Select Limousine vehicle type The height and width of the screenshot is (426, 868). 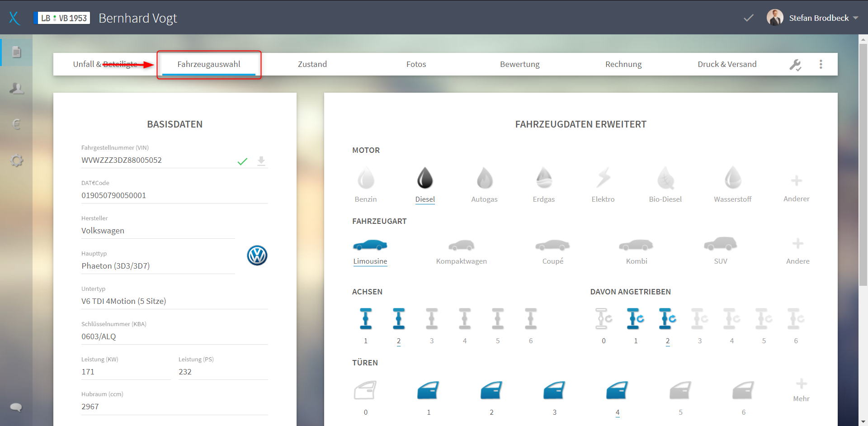point(370,251)
